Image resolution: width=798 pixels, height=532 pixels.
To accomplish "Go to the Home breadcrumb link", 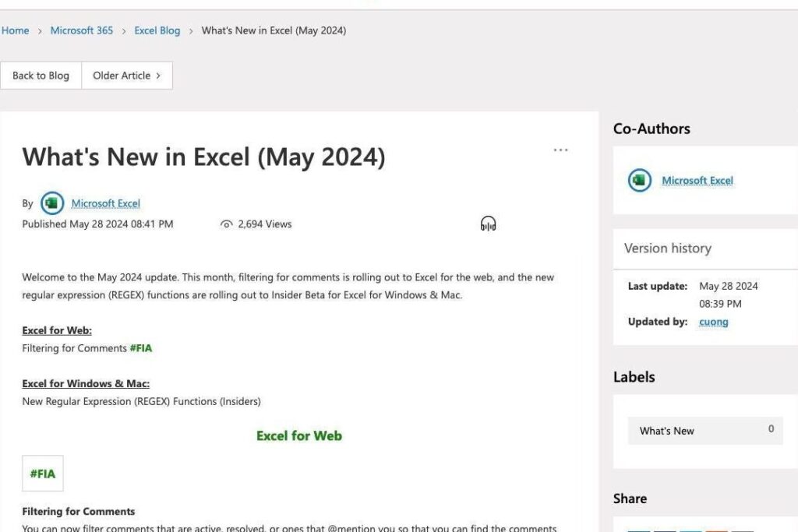I will pyautogui.click(x=16, y=30).
